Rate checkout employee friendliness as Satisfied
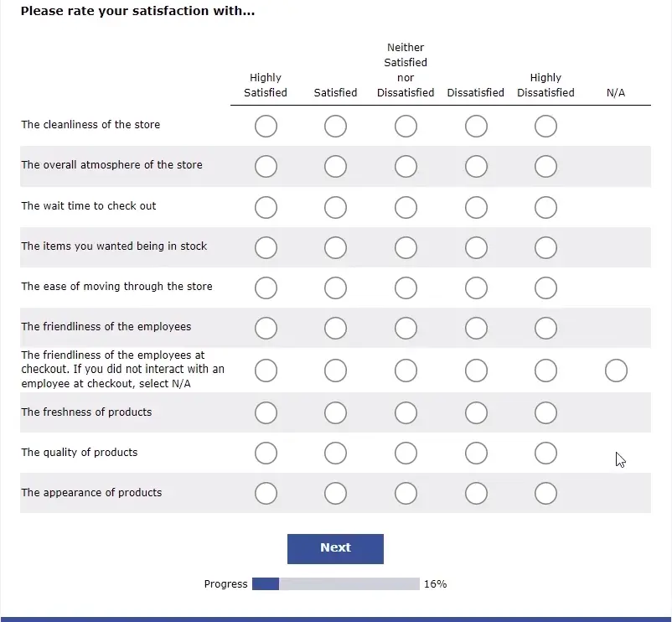The image size is (672, 622). [335, 370]
